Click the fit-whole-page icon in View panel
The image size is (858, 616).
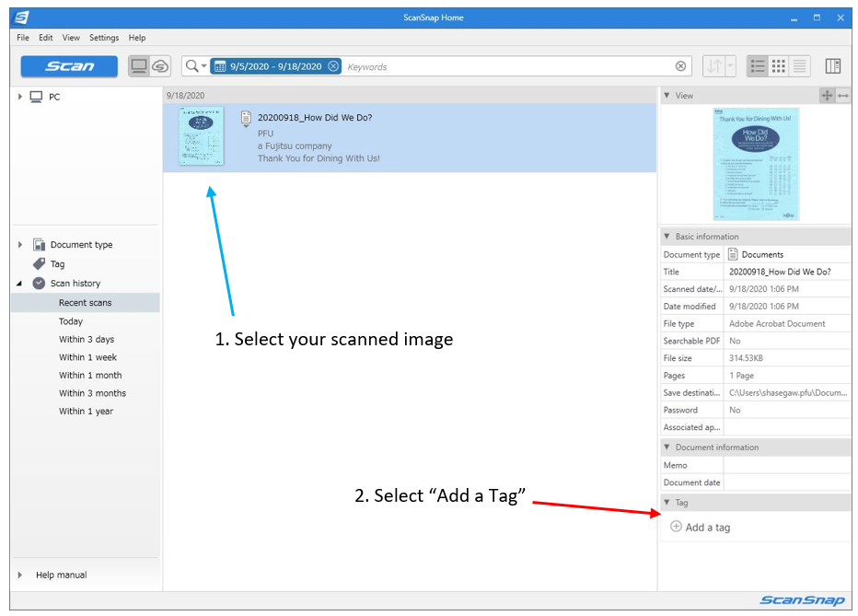tap(827, 96)
